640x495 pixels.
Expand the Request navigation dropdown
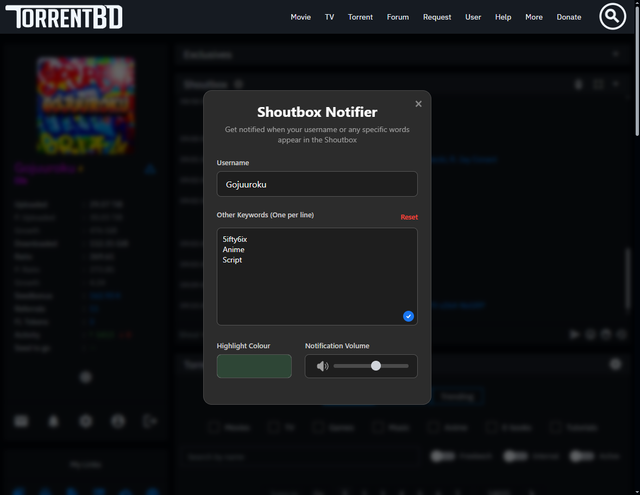coord(437,17)
